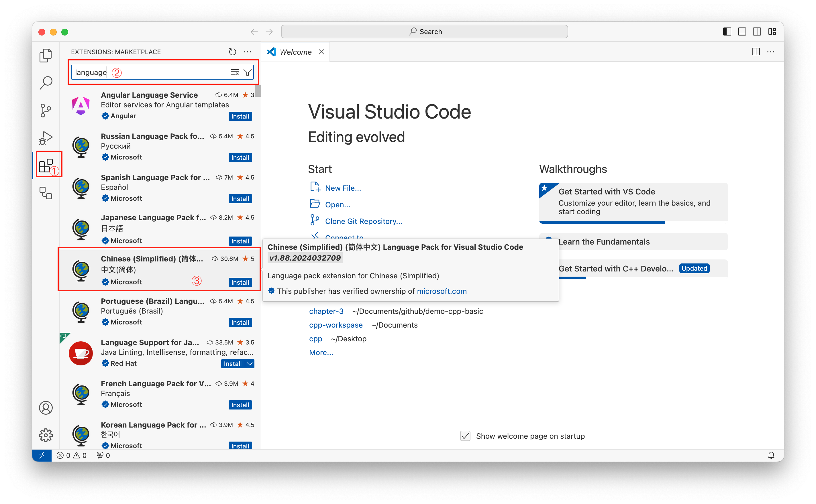
Task: Open the Manage gear menu
Action: 46,435
